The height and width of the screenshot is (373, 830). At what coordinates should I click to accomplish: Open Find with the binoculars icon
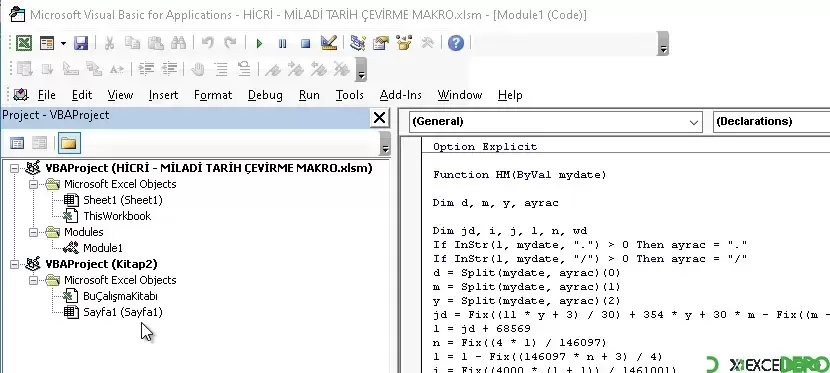coord(178,43)
